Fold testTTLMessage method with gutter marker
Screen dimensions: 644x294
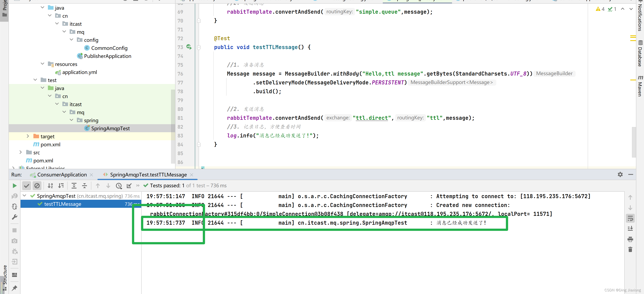coord(199,47)
